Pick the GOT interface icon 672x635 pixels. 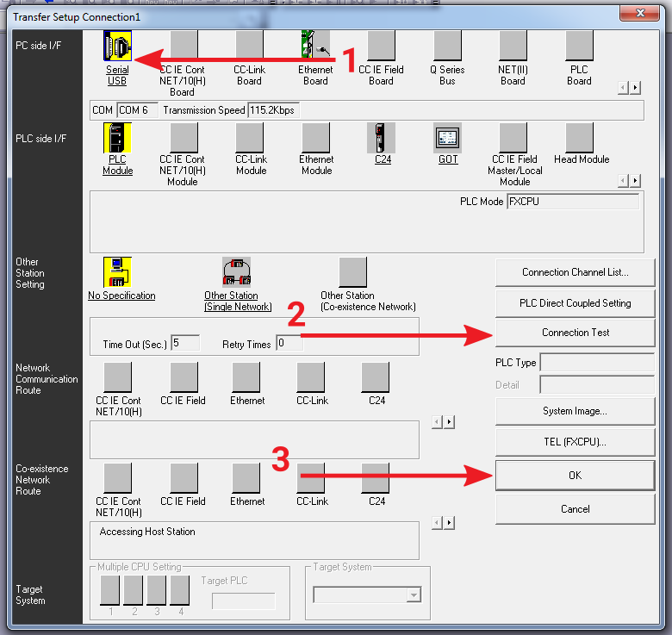447,137
